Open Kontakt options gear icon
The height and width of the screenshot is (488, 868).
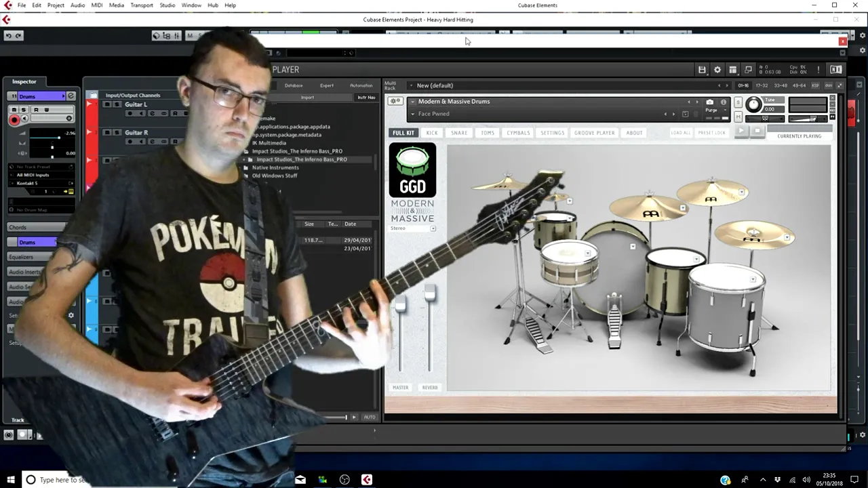click(x=717, y=70)
